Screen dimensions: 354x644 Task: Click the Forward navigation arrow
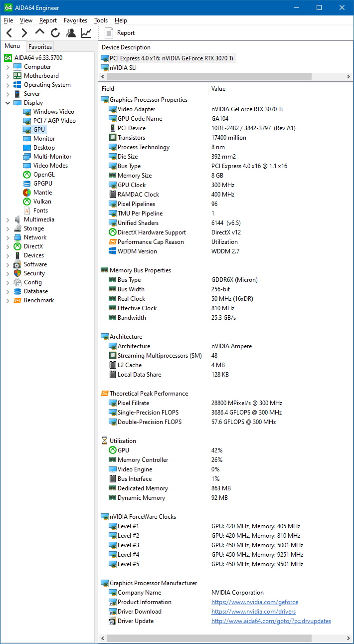pyautogui.click(x=24, y=33)
